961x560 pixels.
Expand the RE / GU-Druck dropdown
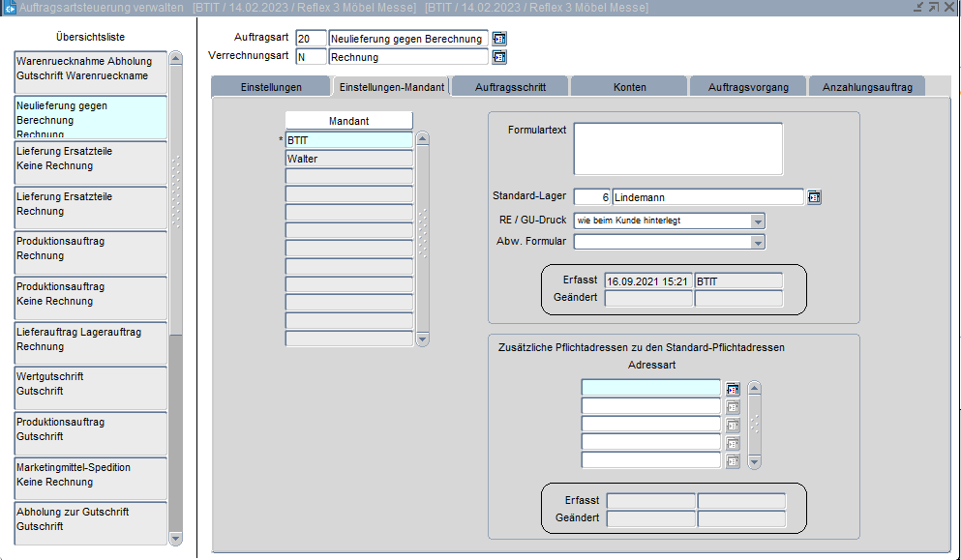click(x=757, y=221)
